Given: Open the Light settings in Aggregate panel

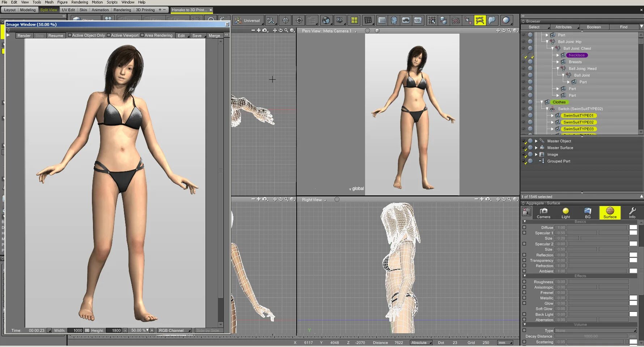Looking at the screenshot, I should [x=565, y=212].
